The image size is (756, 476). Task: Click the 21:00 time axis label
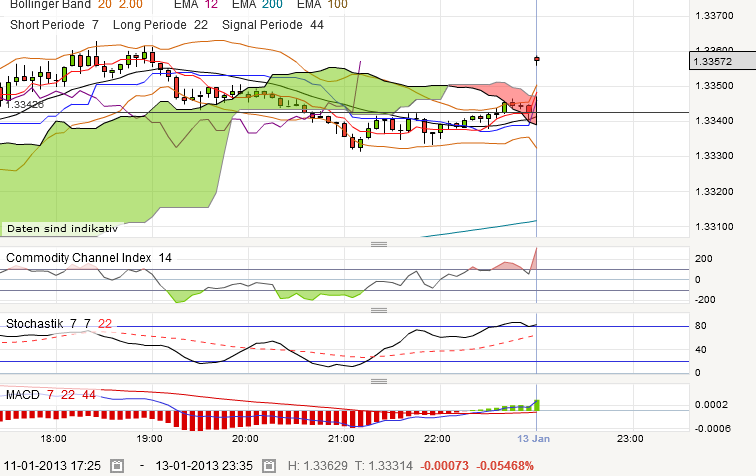coord(341,438)
